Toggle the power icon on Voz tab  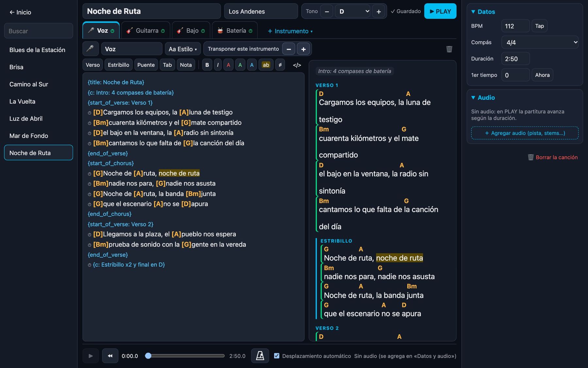pos(112,31)
